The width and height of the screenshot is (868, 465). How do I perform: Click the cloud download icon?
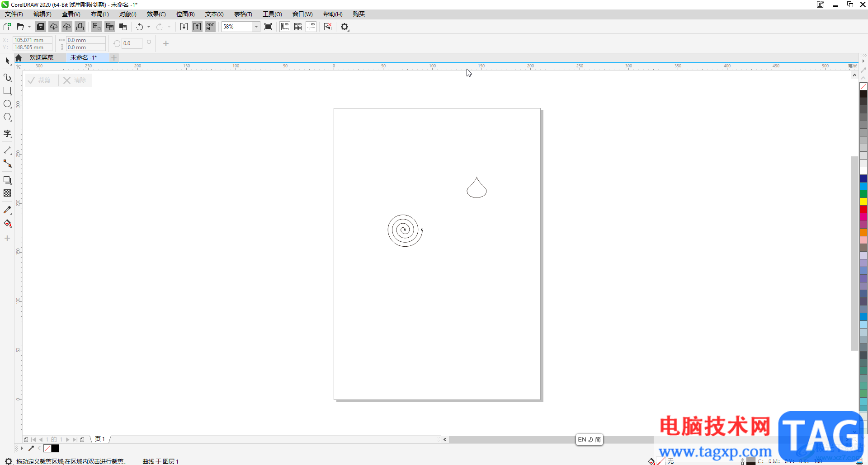[x=54, y=27]
